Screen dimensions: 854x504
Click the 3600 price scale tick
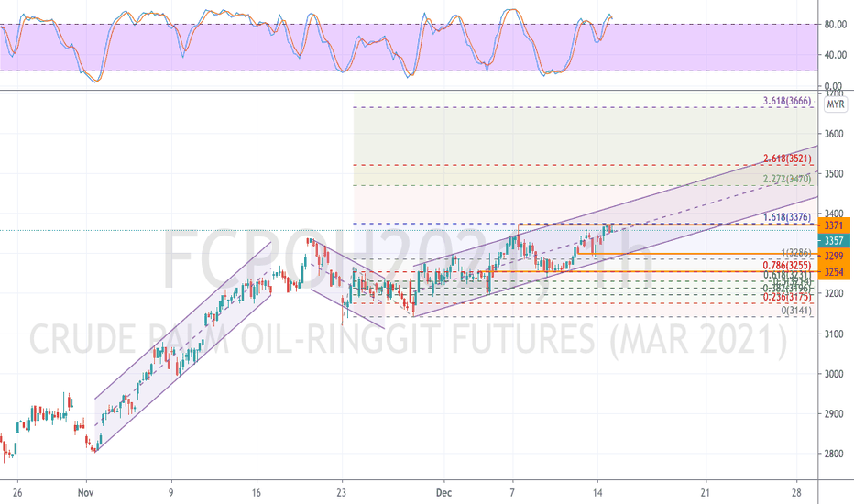tap(834, 134)
